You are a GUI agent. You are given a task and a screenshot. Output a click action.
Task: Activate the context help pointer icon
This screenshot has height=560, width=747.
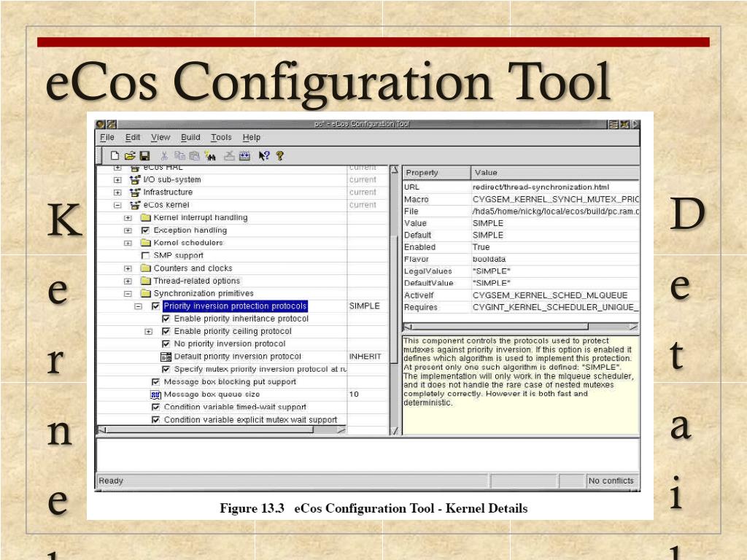click(264, 156)
